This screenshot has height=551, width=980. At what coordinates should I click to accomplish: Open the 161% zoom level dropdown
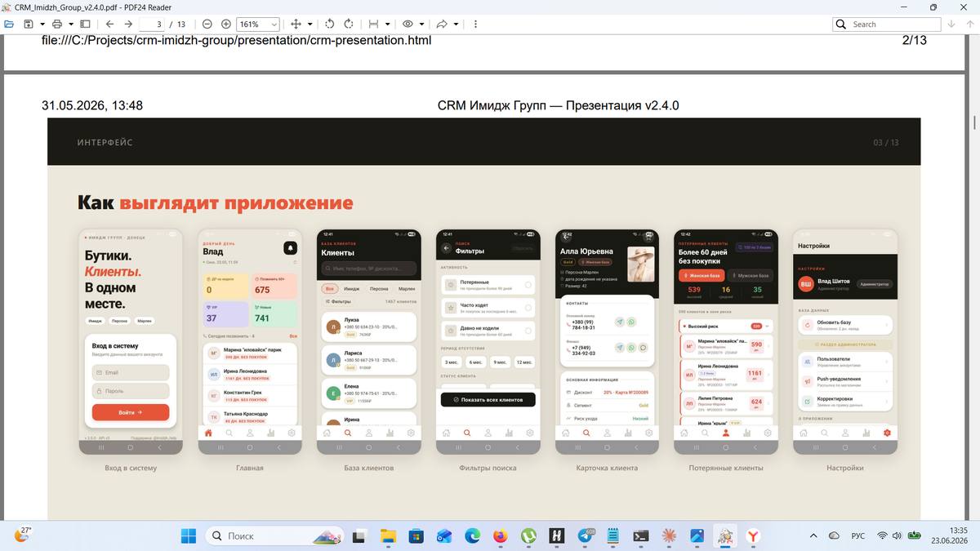pos(257,24)
